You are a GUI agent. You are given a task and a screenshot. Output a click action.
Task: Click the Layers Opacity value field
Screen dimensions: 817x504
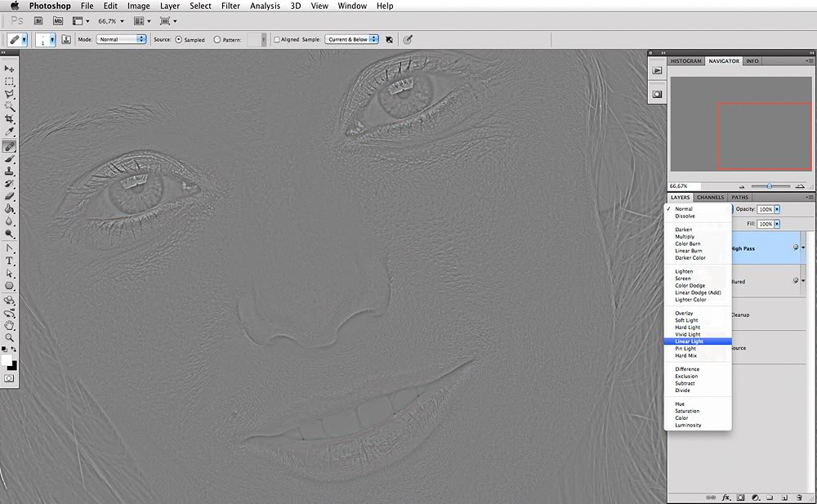click(766, 209)
